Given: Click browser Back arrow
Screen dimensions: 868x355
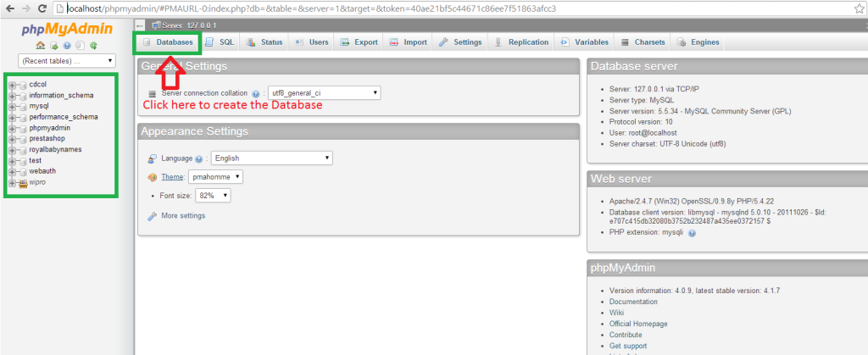Looking at the screenshot, I should tap(10, 8).
